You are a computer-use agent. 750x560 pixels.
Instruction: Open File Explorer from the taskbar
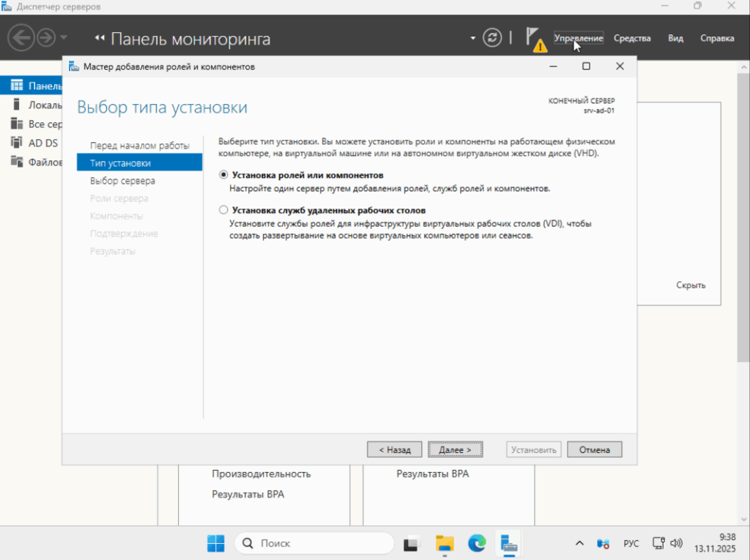(x=445, y=543)
